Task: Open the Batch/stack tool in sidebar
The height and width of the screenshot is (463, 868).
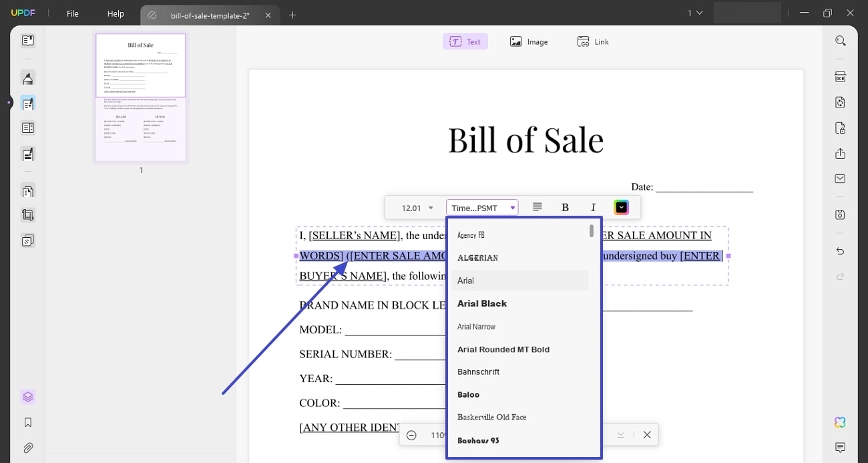Action: [x=27, y=241]
